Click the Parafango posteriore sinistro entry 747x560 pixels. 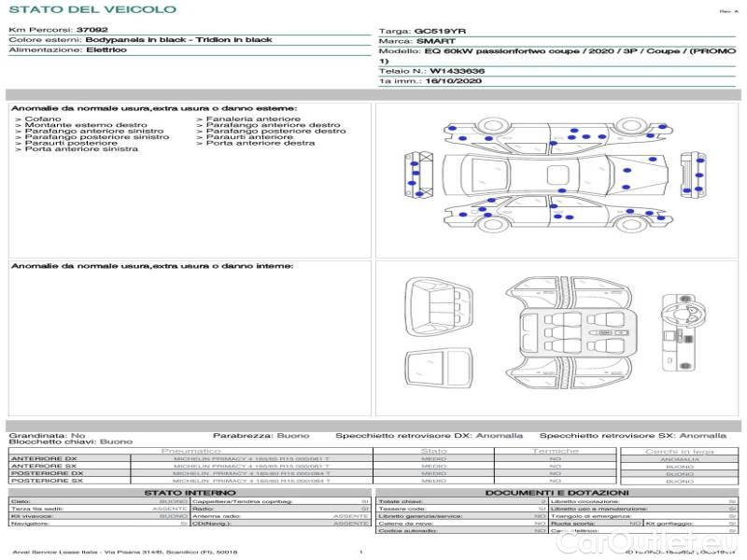pyautogui.click(x=97, y=137)
